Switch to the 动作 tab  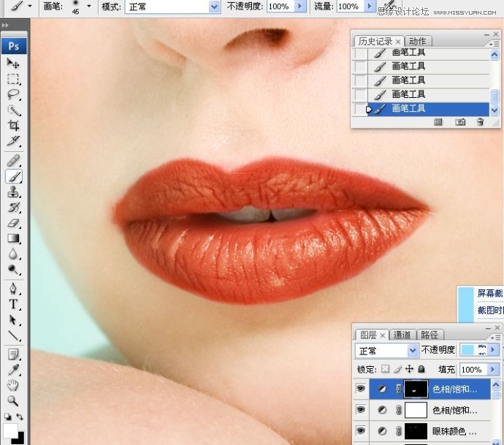pos(417,42)
